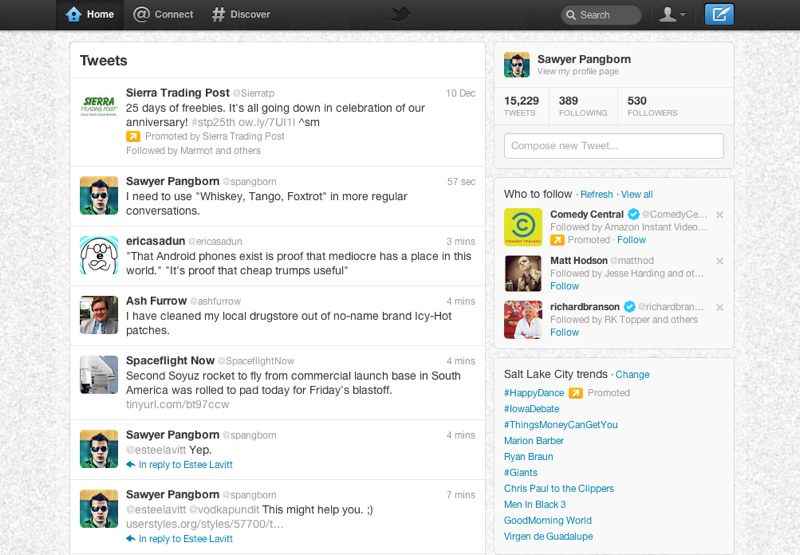Click promoted icon under Comedy Central

[x=557, y=240]
